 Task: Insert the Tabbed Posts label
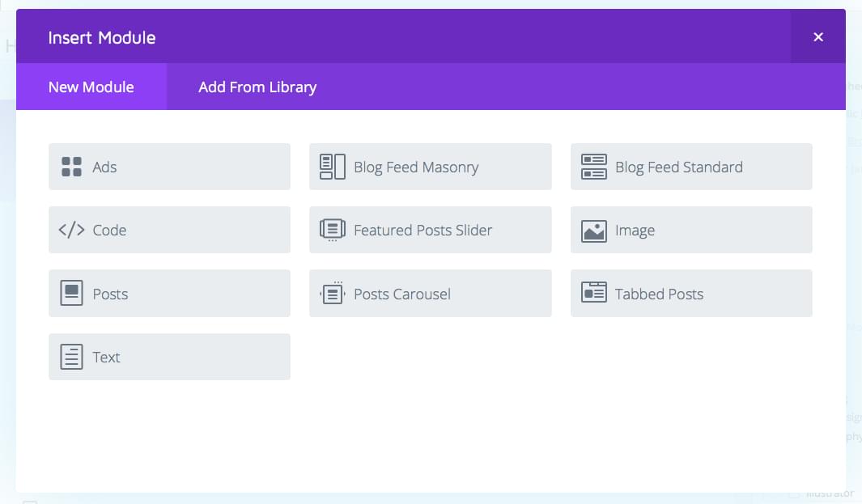click(x=659, y=294)
